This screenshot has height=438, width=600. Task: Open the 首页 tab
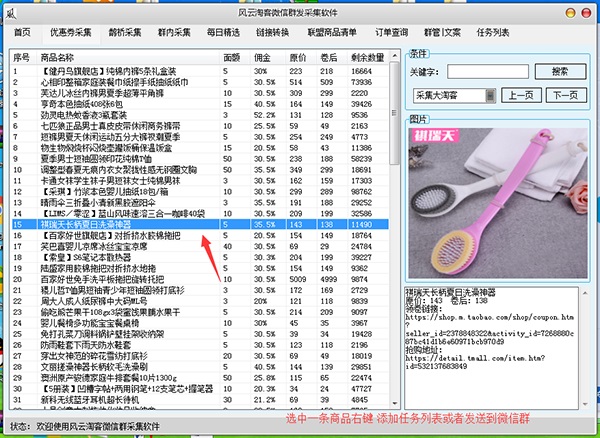pos(22,33)
